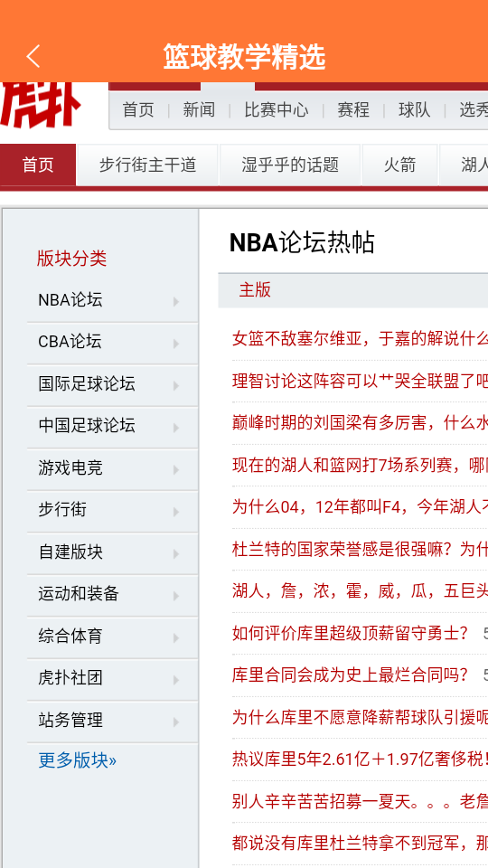Screen dimensions: 488x868
Task: Open 游戏电竞 category
Action: 70,467
